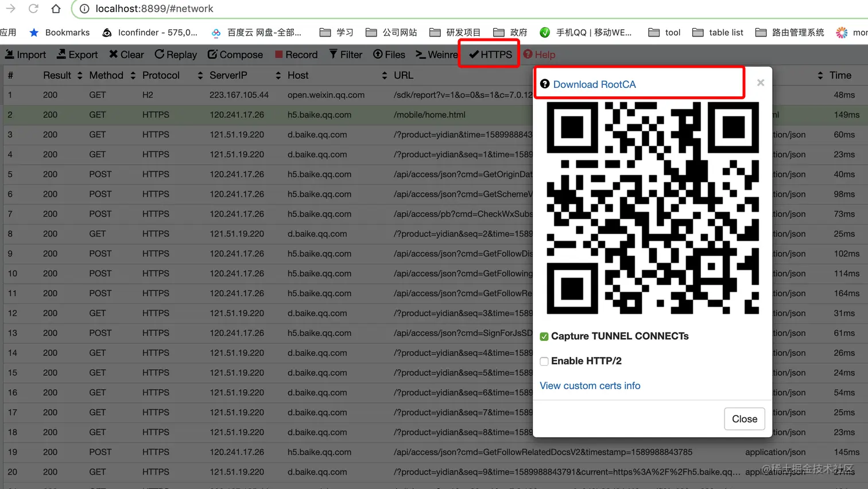This screenshot has height=489, width=868.
Task: Select the CheckWxSubs request URL
Action: click(x=463, y=214)
